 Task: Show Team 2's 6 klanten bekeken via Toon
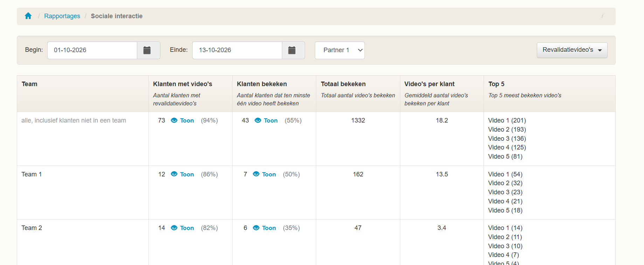269,228
